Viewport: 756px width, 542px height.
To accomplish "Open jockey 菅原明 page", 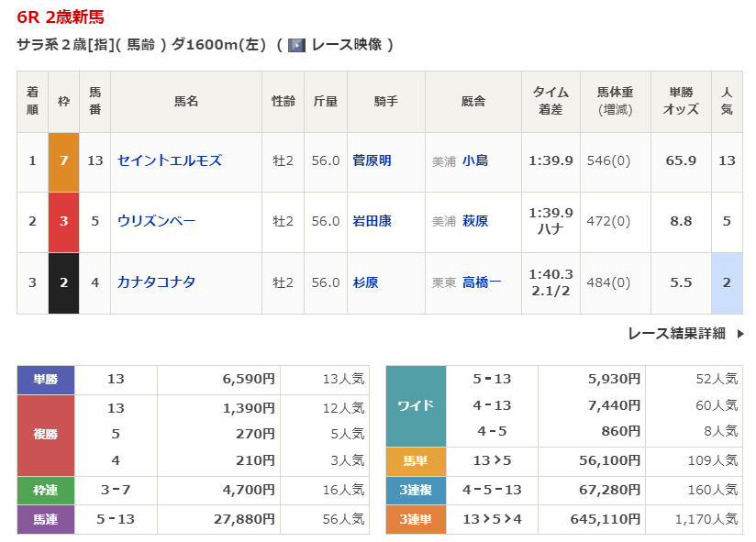I will (x=372, y=160).
